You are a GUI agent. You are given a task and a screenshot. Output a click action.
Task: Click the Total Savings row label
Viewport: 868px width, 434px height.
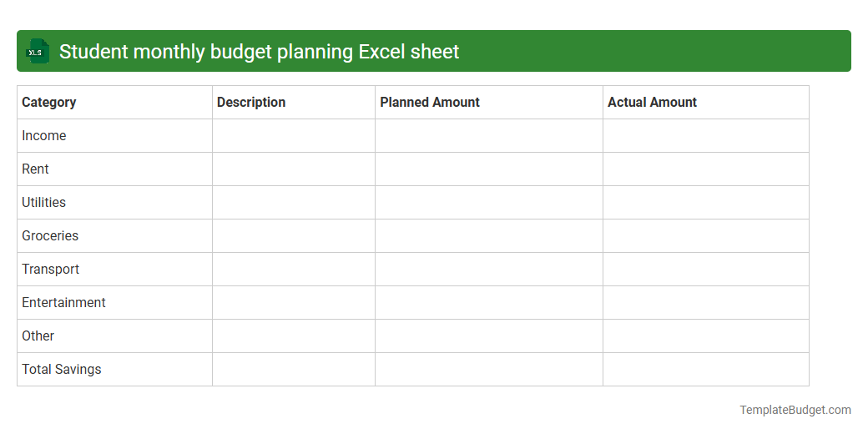[62, 369]
